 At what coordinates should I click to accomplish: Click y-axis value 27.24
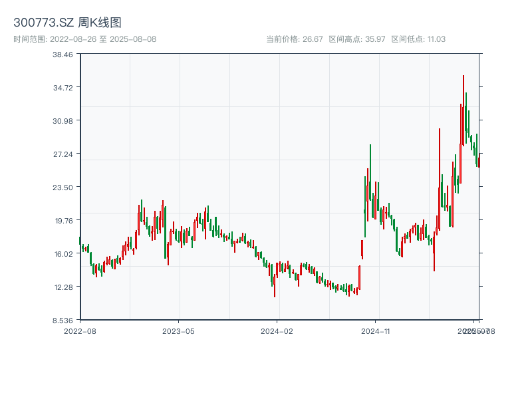pos(63,154)
